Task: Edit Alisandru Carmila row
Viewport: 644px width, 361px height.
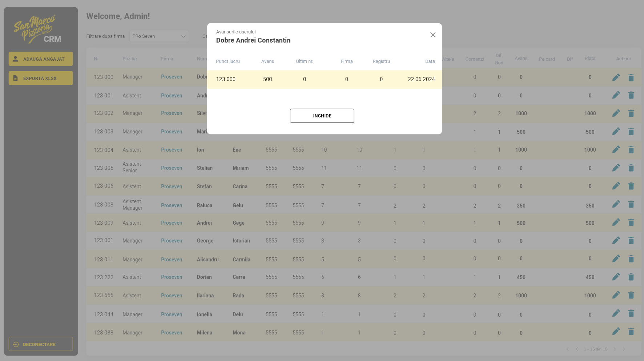Action: click(x=616, y=258)
